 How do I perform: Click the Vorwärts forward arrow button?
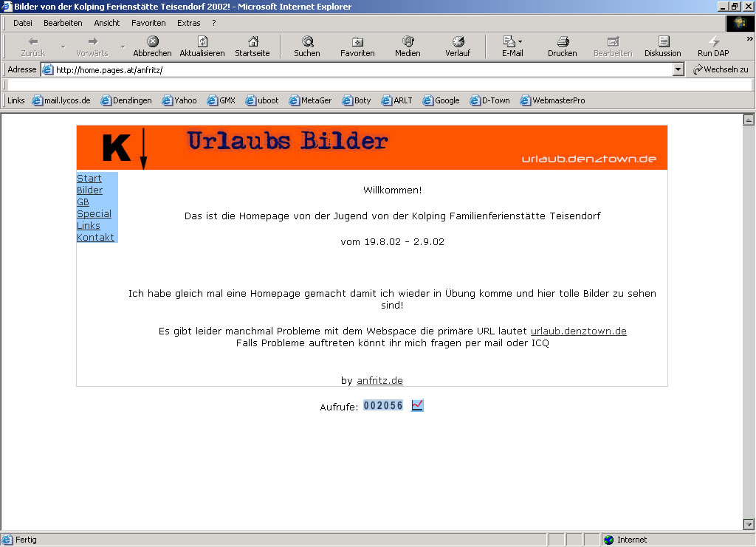pos(92,47)
